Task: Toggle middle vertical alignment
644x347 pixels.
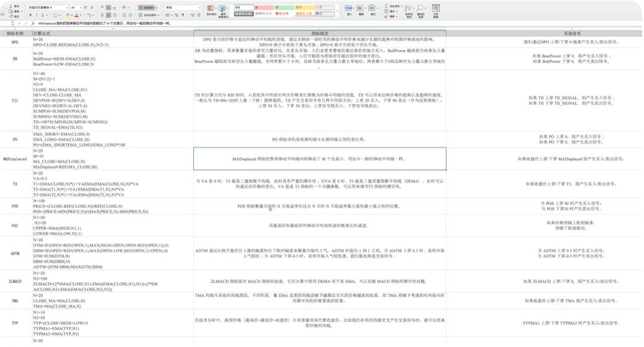Action: pos(108,7)
